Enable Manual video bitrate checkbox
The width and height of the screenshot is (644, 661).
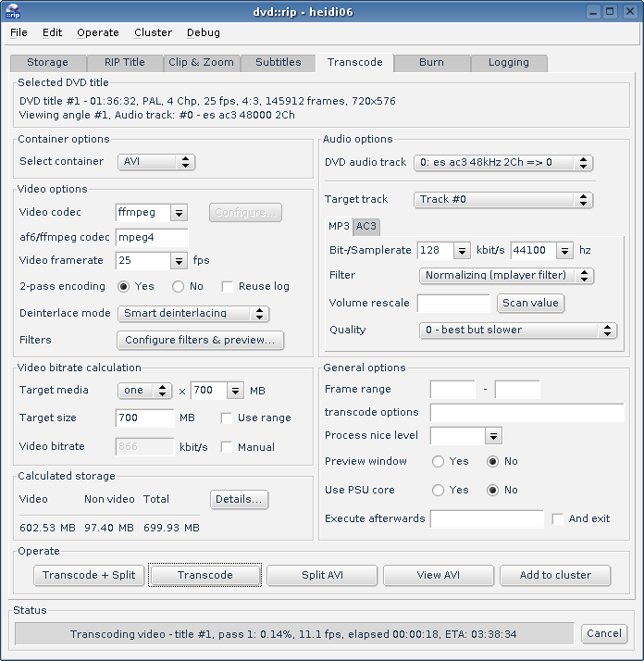tap(227, 447)
